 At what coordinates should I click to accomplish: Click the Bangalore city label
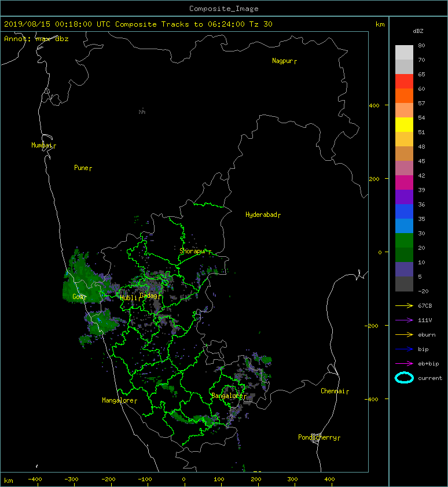click(227, 396)
